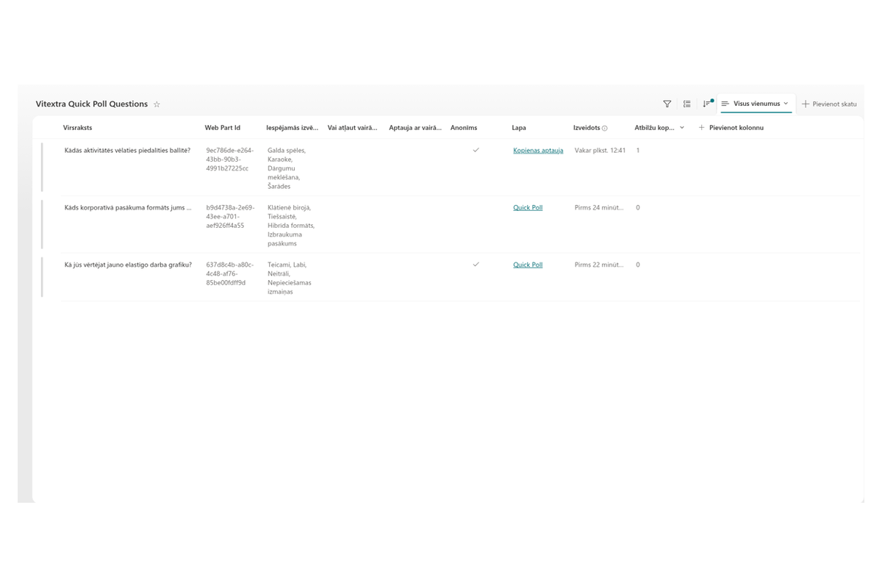This screenshot has width=882, height=588.
Task: Open the Kopienas aptauja page link
Action: [x=538, y=151]
